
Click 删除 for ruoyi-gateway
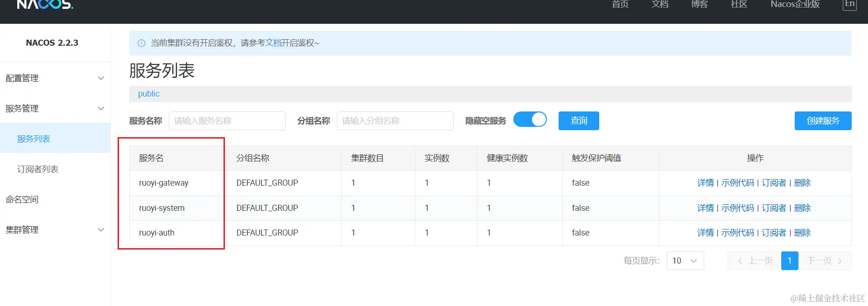803,183
